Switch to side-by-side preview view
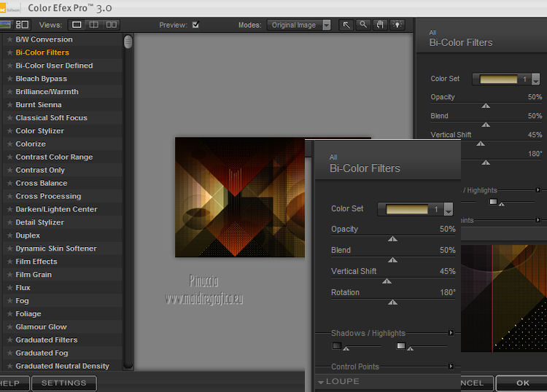The image size is (547, 392). coord(111,25)
